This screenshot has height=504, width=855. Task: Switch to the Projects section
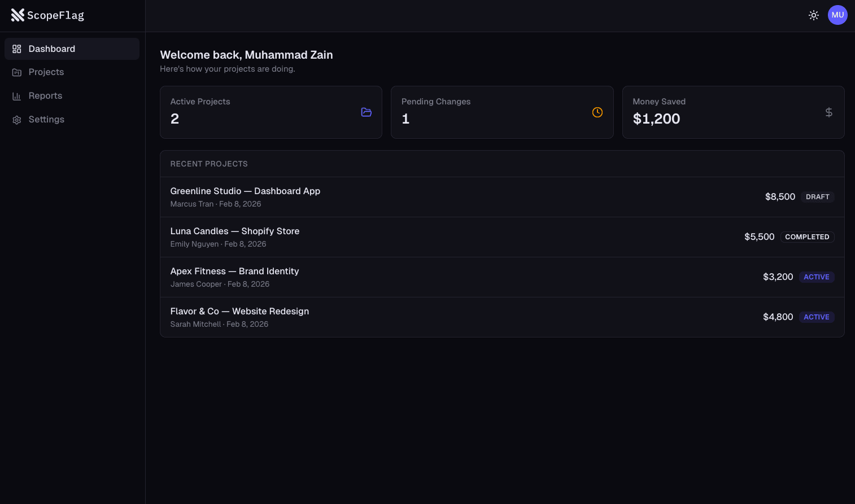[46, 72]
